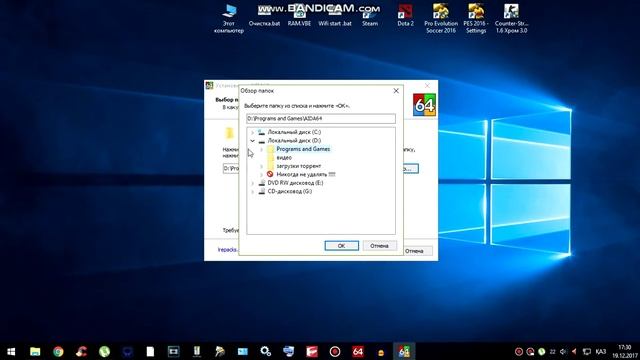Expand the Локальный диск (C:) node
The image size is (640, 360).
(252, 132)
